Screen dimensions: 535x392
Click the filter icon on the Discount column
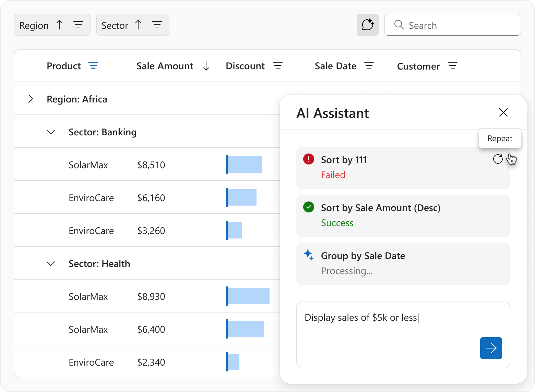(278, 65)
